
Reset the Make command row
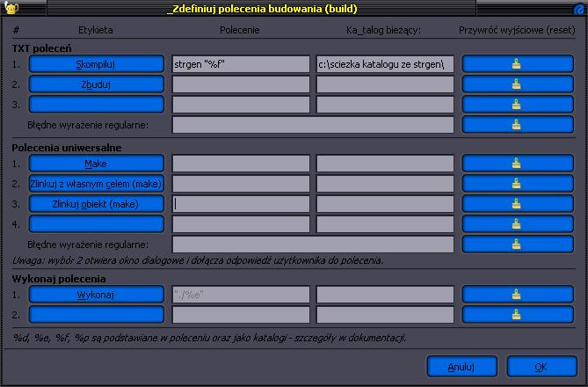(x=516, y=164)
